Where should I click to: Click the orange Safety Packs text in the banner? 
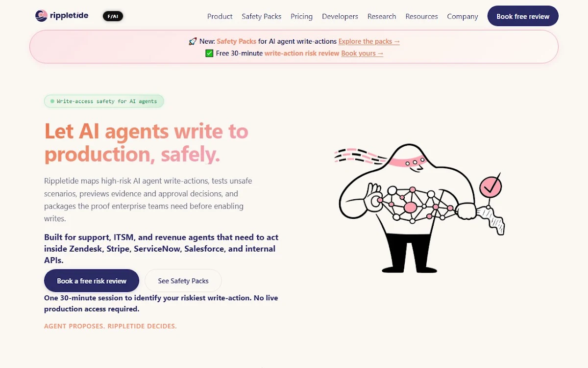[236, 42]
